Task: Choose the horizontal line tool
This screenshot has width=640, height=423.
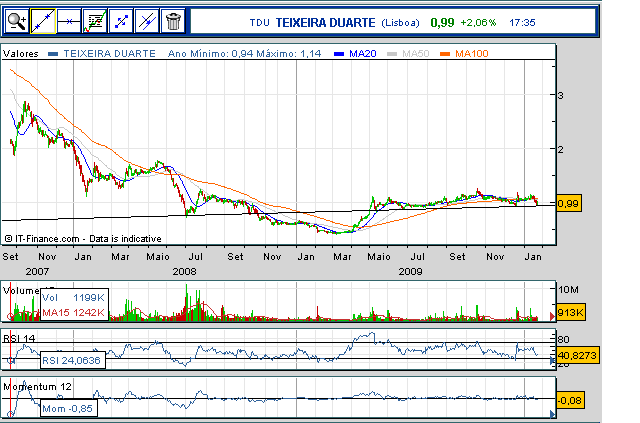Action: point(69,20)
